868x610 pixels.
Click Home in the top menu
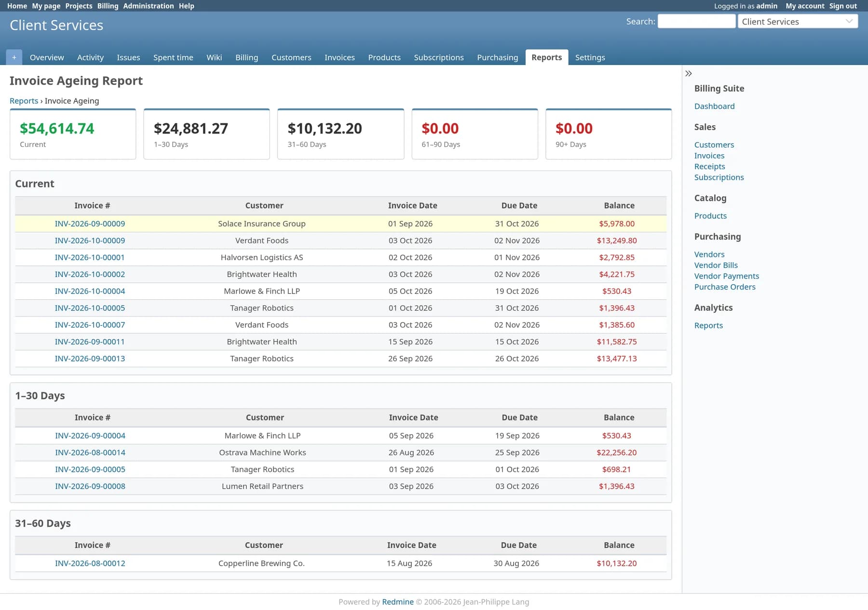tap(17, 6)
